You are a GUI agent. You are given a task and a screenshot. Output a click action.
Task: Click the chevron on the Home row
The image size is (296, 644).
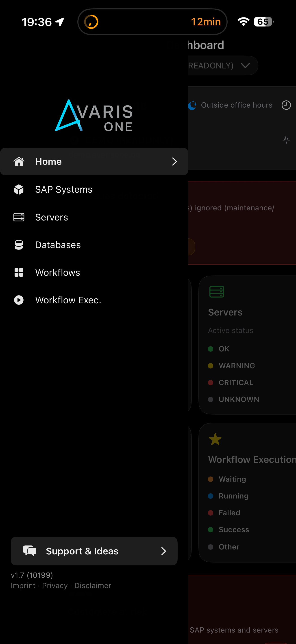174,161
